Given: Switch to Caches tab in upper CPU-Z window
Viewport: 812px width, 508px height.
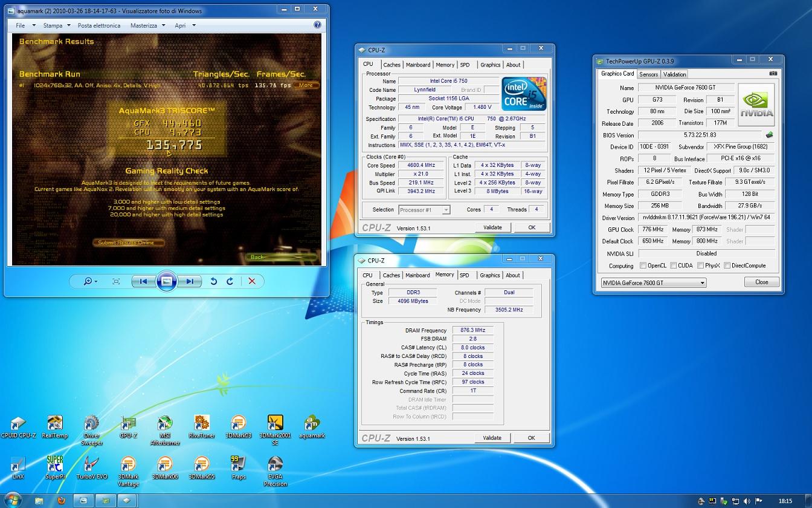Looking at the screenshot, I should coord(391,65).
